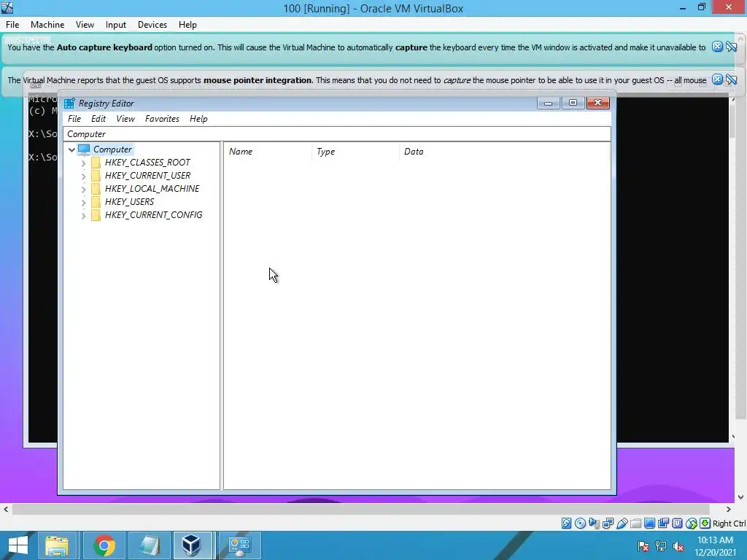Select HKEY_LOCAL_MACHINE in the tree
The width and height of the screenshot is (747, 560).
pos(152,189)
